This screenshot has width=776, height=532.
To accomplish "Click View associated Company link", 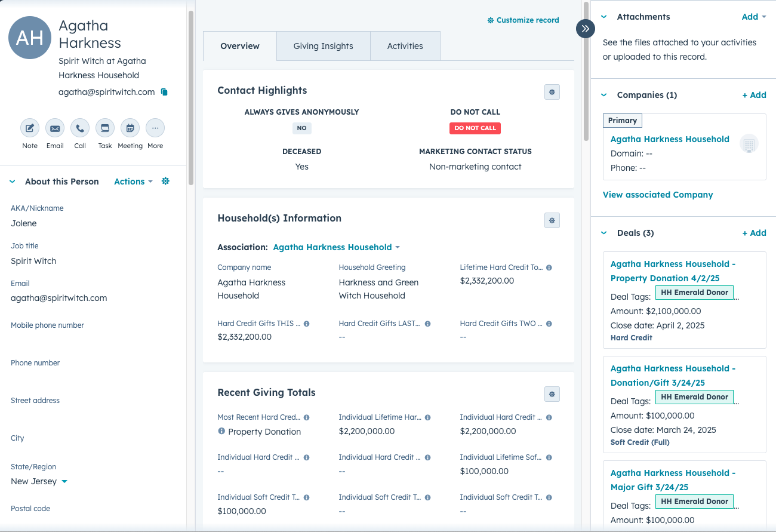I will tap(658, 195).
